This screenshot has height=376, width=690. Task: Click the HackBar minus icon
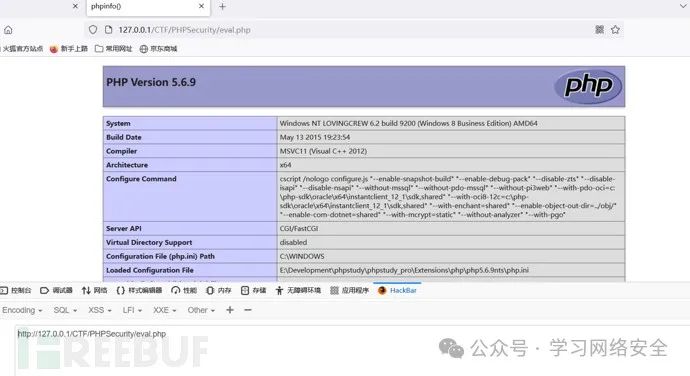[x=248, y=310]
